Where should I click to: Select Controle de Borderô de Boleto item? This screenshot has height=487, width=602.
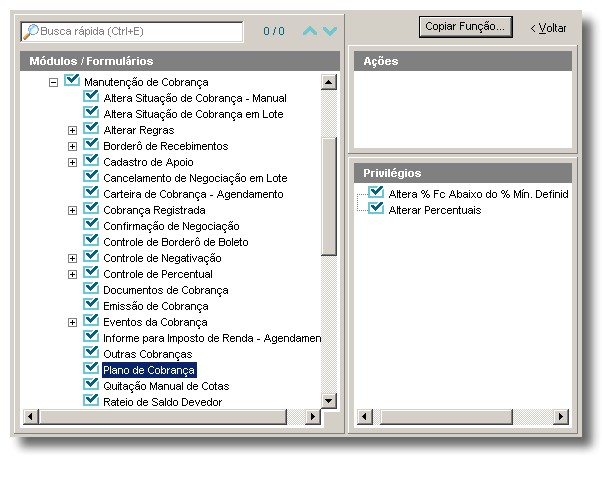(x=176, y=242)
